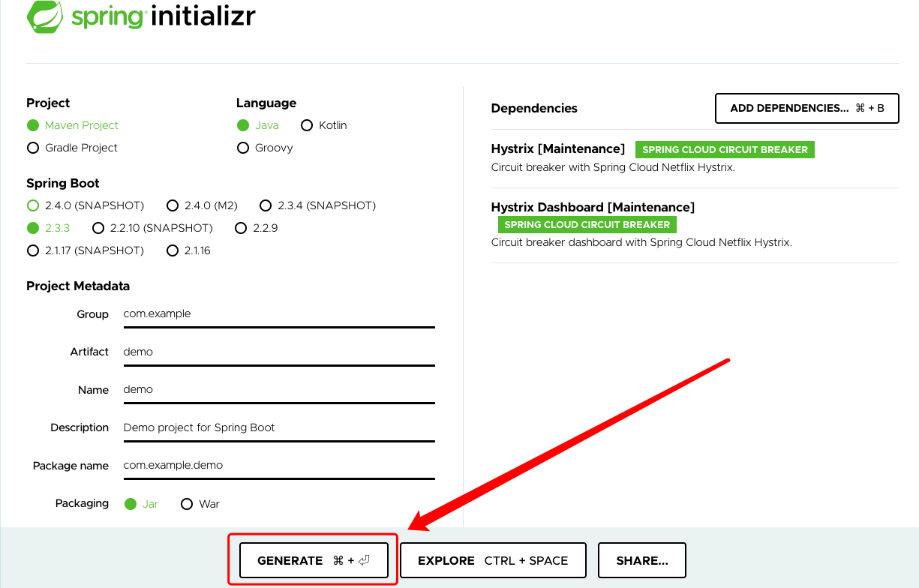
Task: Click the Hystrix [Maintenance] dependency
Action: point(558,148)
